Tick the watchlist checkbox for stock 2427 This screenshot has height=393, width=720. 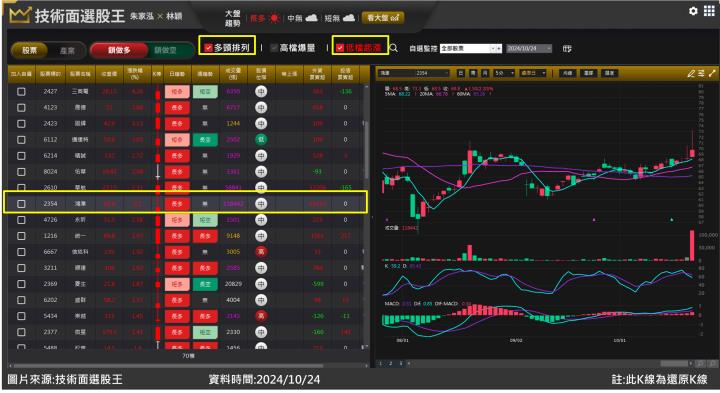[x=21, y=92]
